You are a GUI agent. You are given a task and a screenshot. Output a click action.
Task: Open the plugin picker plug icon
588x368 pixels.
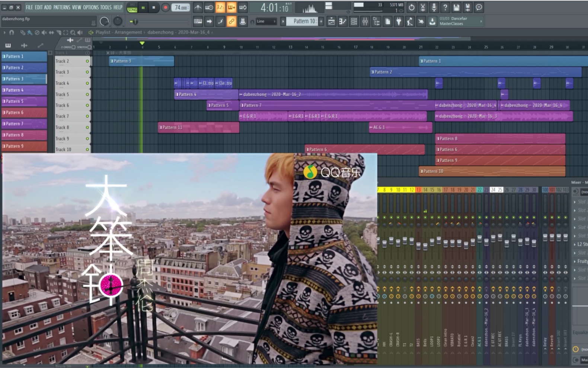coord(399,21)
